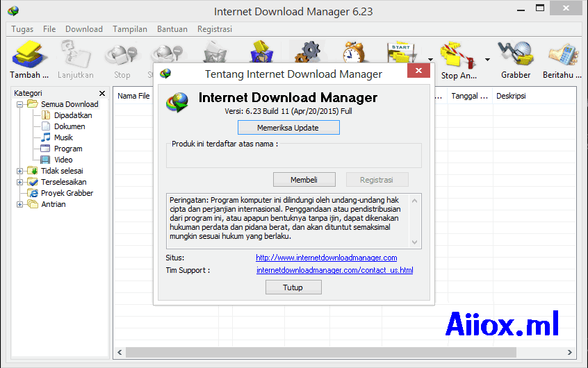Click the IDM icon in the main title bar
The height and width of the screenshot is (368, 588).
click(13, 11)
